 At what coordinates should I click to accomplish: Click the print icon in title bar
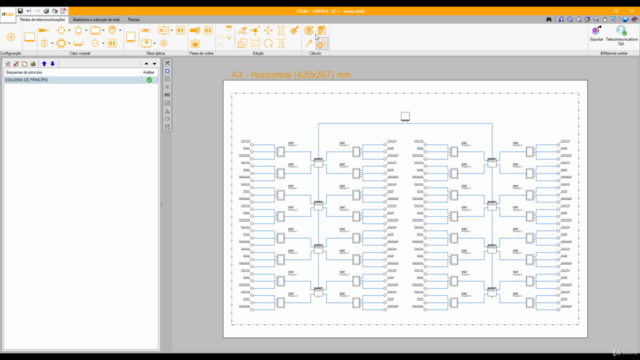[46, 11]
